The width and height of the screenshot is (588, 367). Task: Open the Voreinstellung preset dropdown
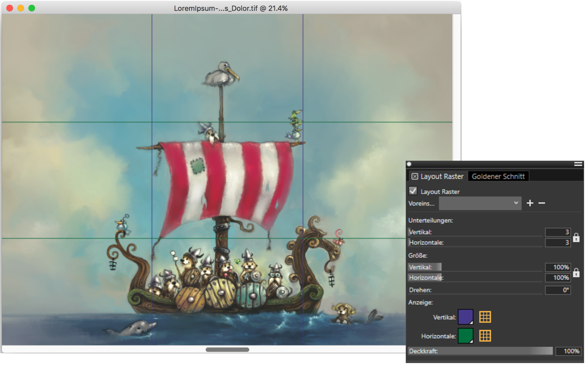tap(480, 203)
